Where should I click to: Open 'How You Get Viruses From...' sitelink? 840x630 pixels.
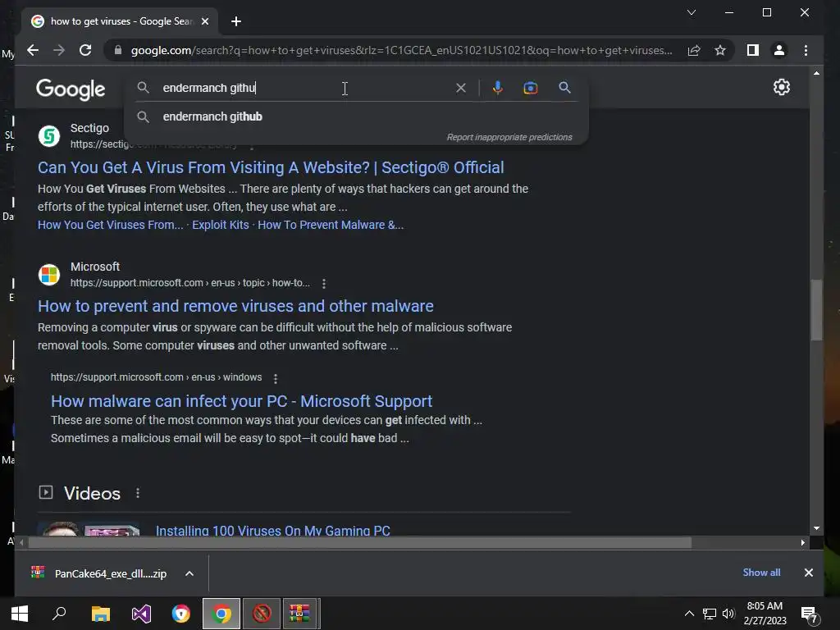click(111, 225)
